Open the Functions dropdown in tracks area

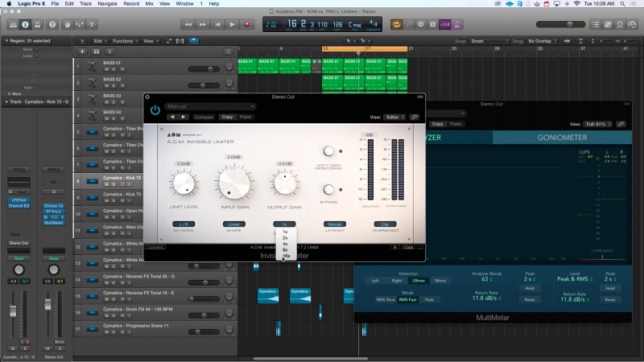pyautogui.click(x=125, y=41)
